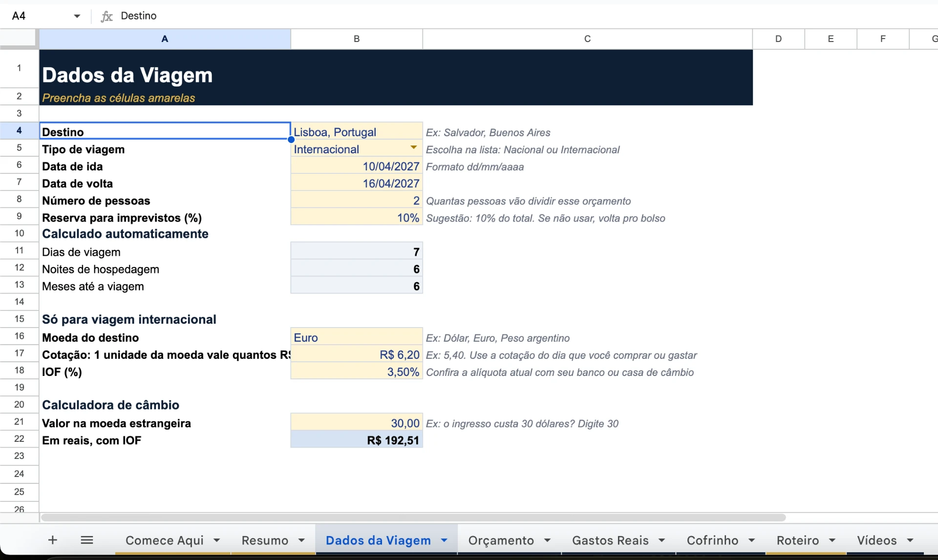938x560 pixels.
Task: Select hint Ex: Salvador, Buenos Aires
Action: (488, 132)
